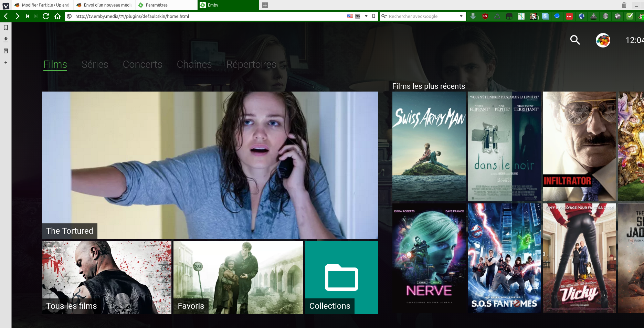Click the green download arrow extension
The image size is (644, 328).
[473, 16]
